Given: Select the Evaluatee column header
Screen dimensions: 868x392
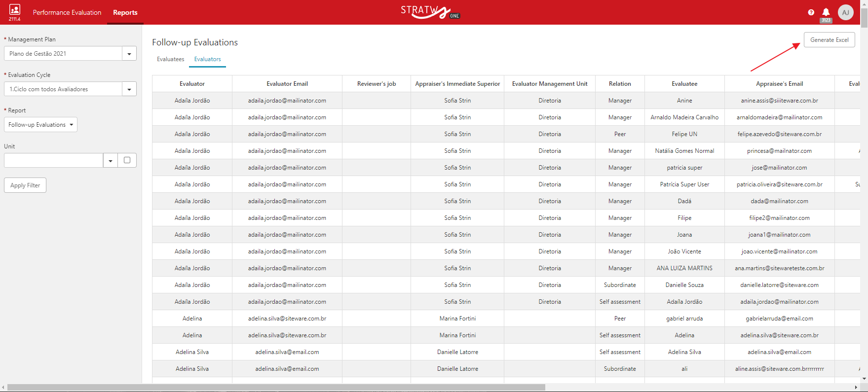Looking at the screenshot, I should 684,84.
